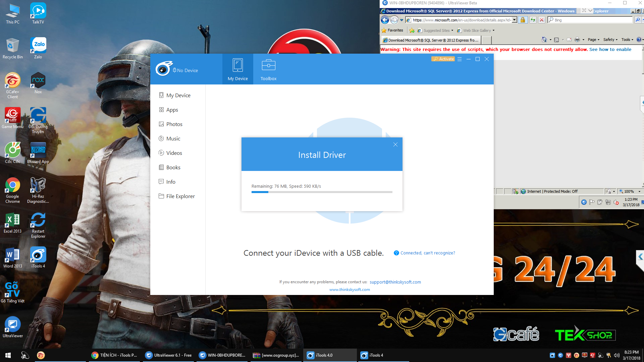The image size is (644, 362).
Task: Switch to the iTools 4.0 taskbar item
Action: click(330, 355)
